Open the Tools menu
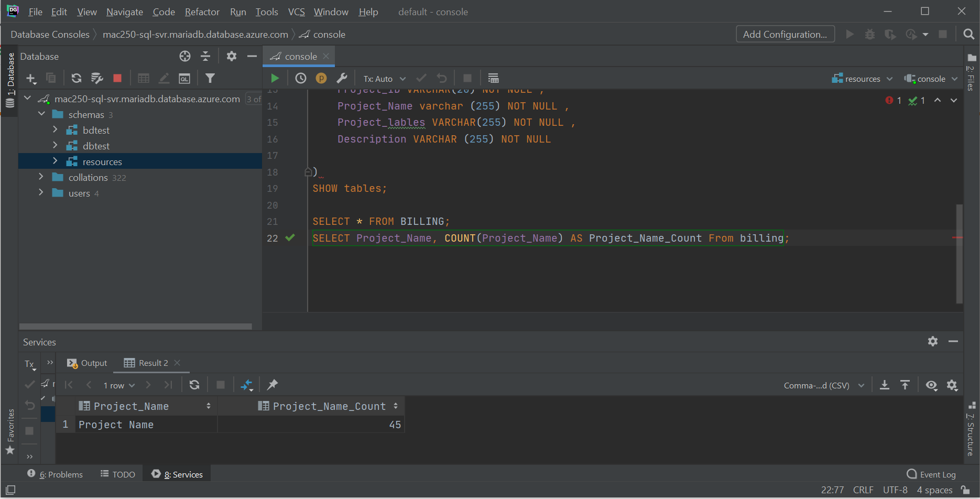Image resolution: width=980 pixels, height=499 pixels. click(x=266, y=12)
